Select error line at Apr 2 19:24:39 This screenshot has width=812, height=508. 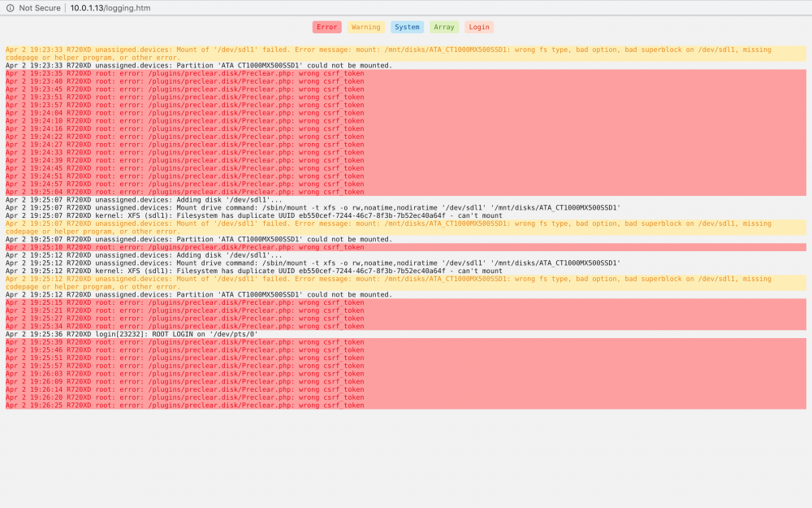[x=406, y=160]
